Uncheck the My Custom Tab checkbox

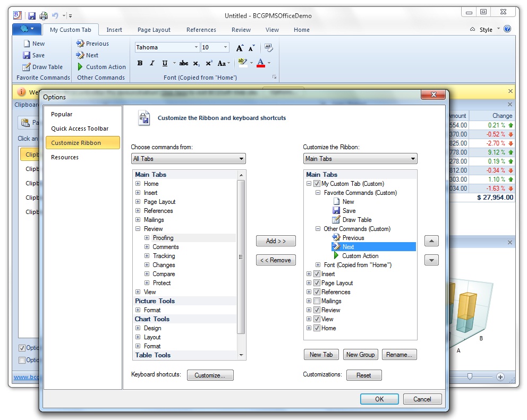[x=317, y=183]
